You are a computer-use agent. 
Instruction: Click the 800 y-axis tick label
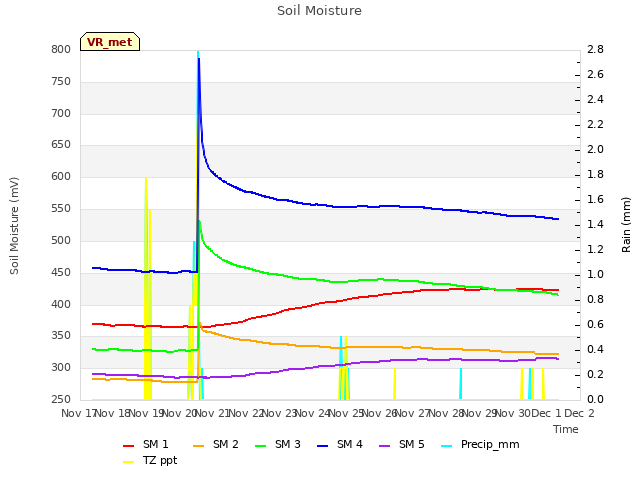[61, 49]
